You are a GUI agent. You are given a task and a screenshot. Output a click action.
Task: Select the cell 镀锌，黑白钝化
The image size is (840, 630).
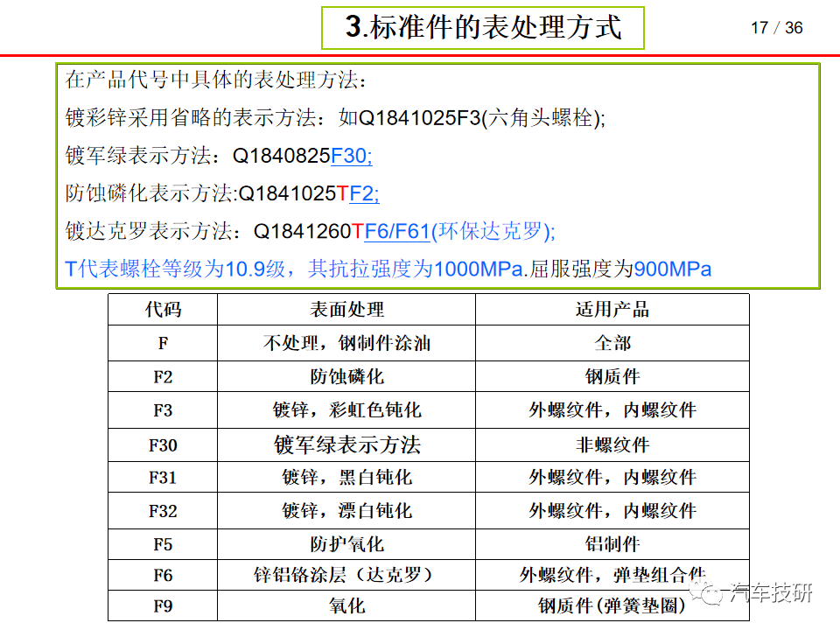click(x=346, y=478)
